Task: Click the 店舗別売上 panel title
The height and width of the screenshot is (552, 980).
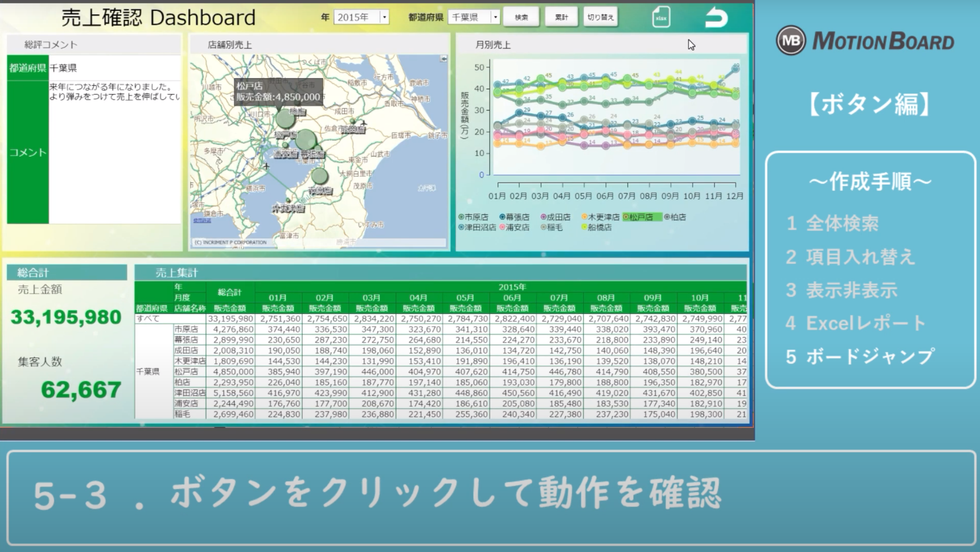Action: pyautogui.click(x=230, y=45)
